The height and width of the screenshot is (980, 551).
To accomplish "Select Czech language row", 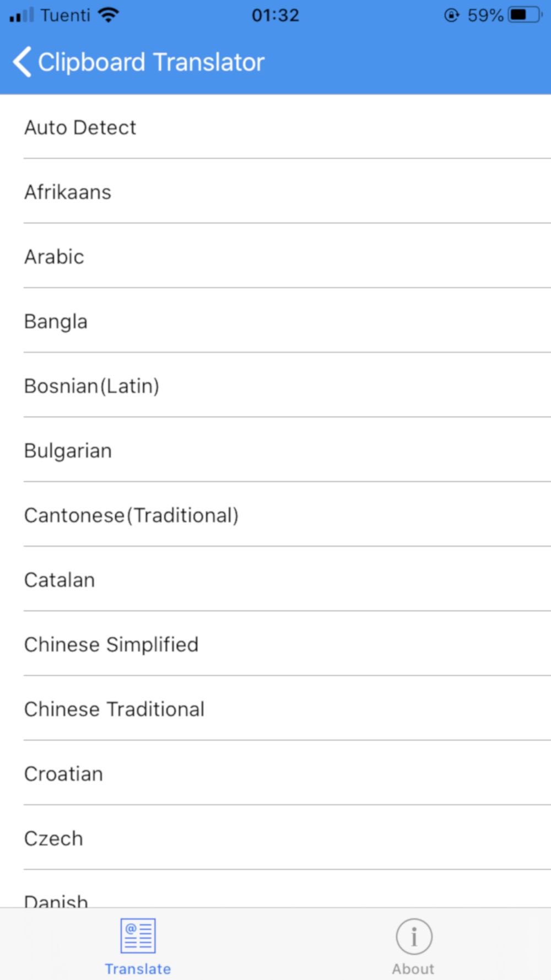I will [x=53, y=838].
